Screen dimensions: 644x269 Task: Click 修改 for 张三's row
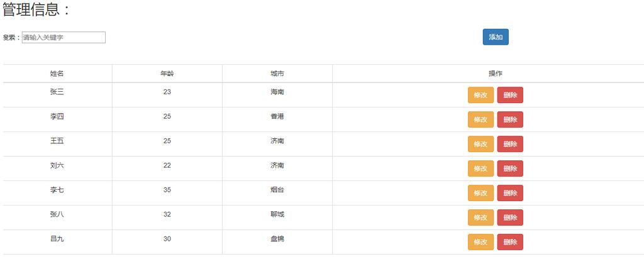tap(480, 95)
